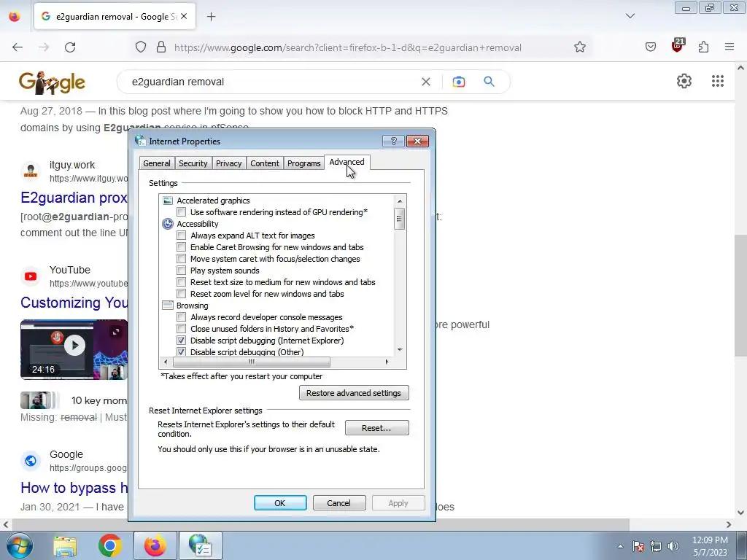The height and width of the screenshot is (560, 747).
Task: Show hidden tray icons arrow
Action: 620,546
